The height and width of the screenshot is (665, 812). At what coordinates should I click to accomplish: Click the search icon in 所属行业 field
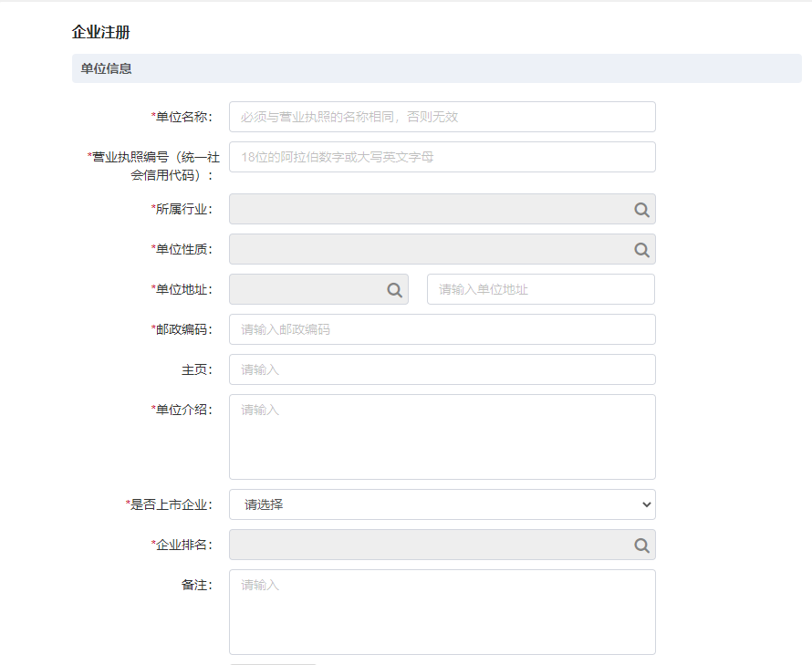click(x=641, y=210)
